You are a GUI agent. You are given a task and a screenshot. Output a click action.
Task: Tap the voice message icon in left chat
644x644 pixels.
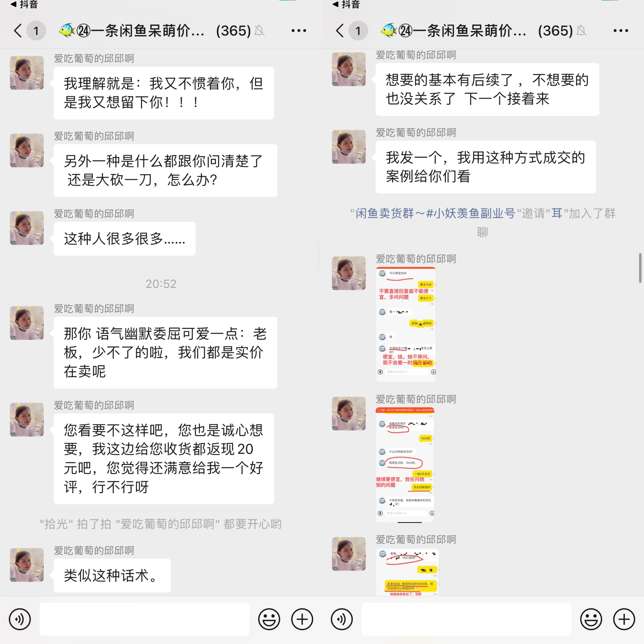(x=20, y=619)
